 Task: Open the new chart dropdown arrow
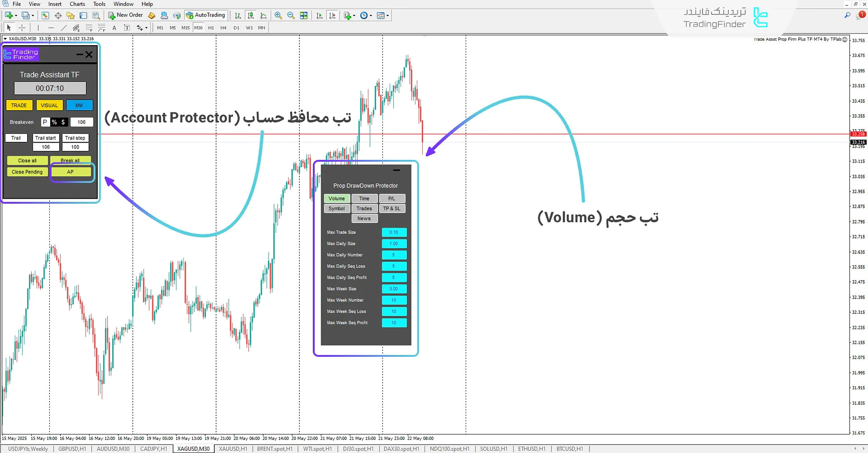click(x=16, y=16)
